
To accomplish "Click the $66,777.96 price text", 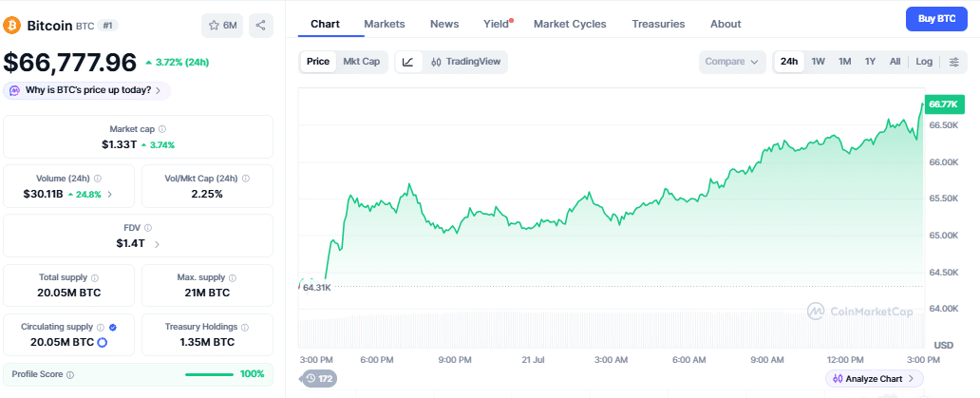I will (x=70, y=63).
